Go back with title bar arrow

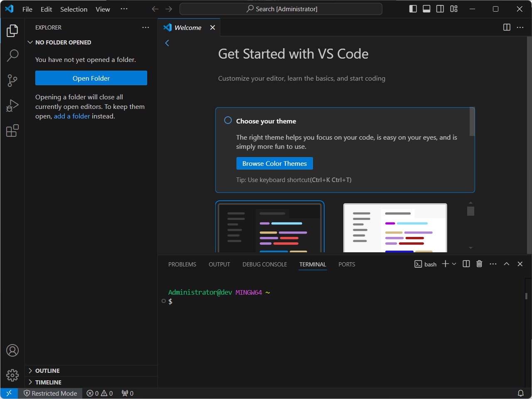click(x=155, y=9)
